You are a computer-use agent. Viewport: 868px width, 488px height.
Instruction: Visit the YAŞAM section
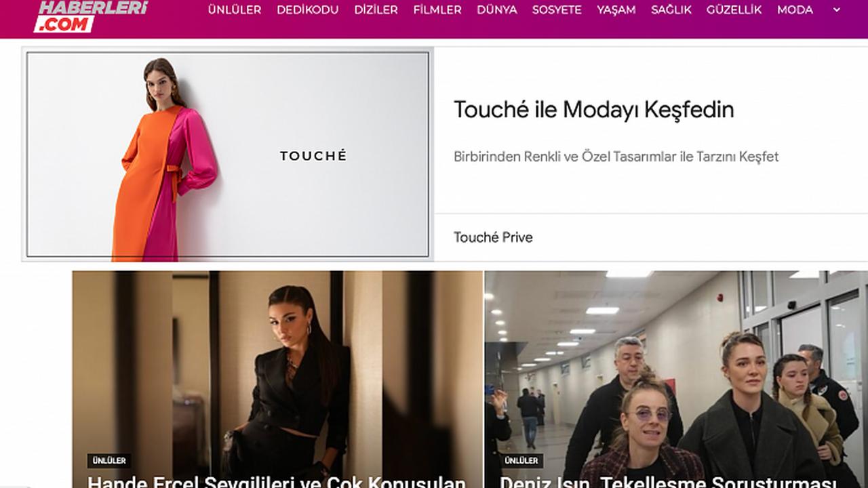point(616,10)
